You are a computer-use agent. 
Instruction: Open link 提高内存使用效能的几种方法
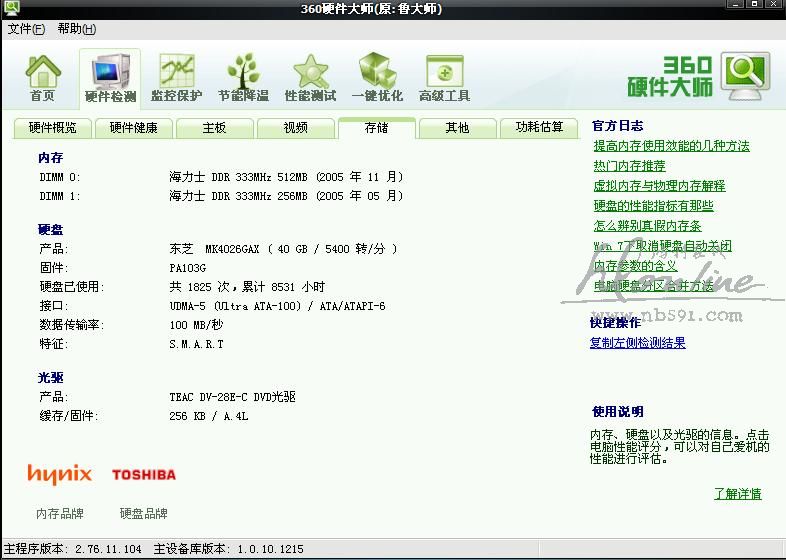click(671, 146)
